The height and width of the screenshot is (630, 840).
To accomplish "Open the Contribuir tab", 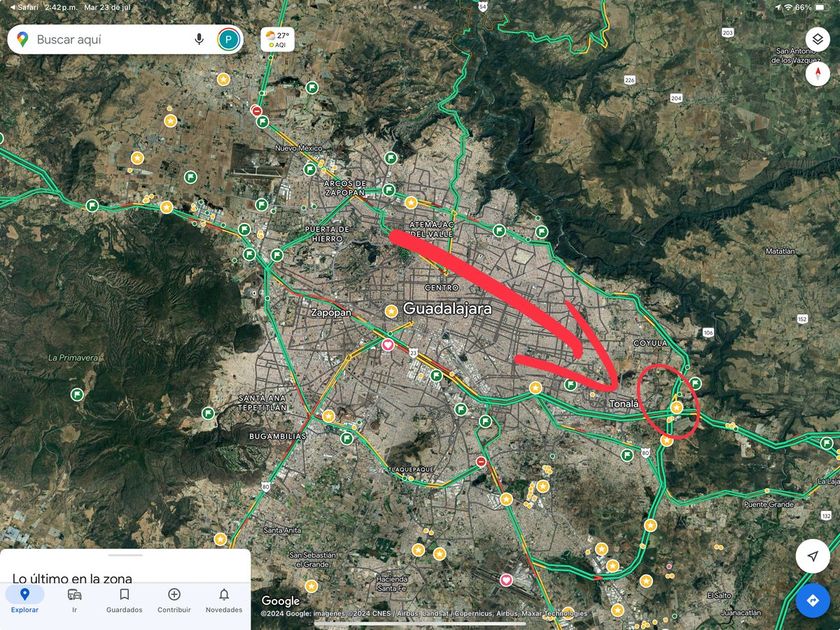I will click(174, 600).
